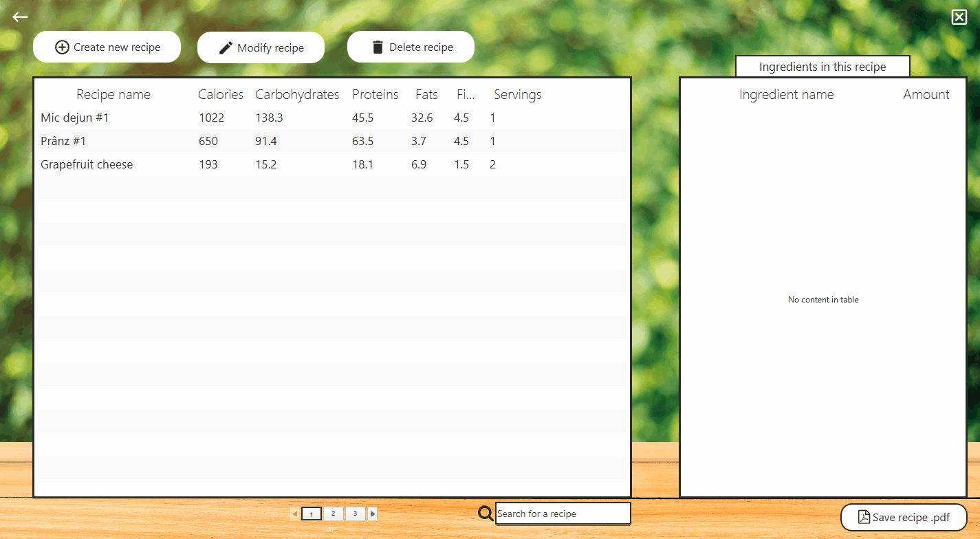Select the Prânz #1 recipe row
The height and width of the screenshot is (539, 980).
[x=332, y=141]
